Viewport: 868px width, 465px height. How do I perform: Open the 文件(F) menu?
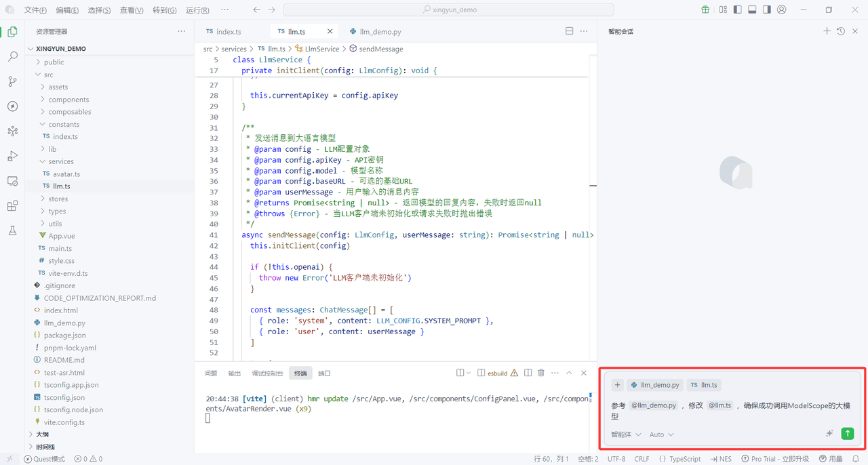point(35,10)
